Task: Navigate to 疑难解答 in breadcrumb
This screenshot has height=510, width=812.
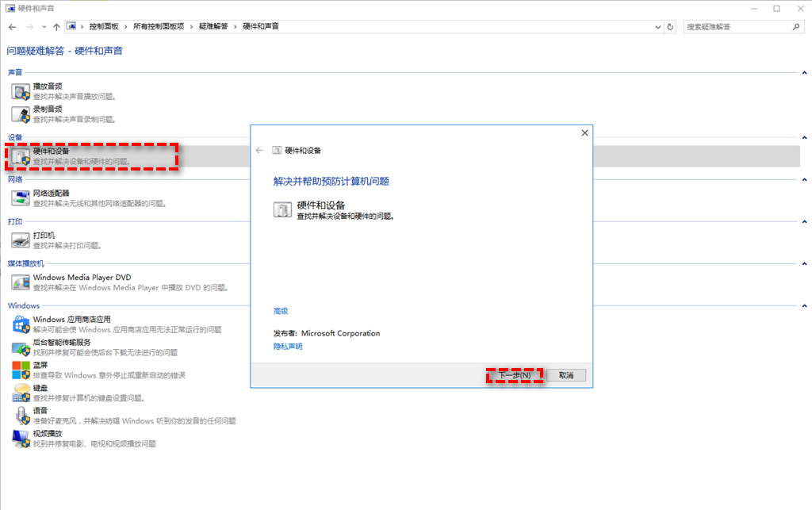Action: tap(213, 26)
